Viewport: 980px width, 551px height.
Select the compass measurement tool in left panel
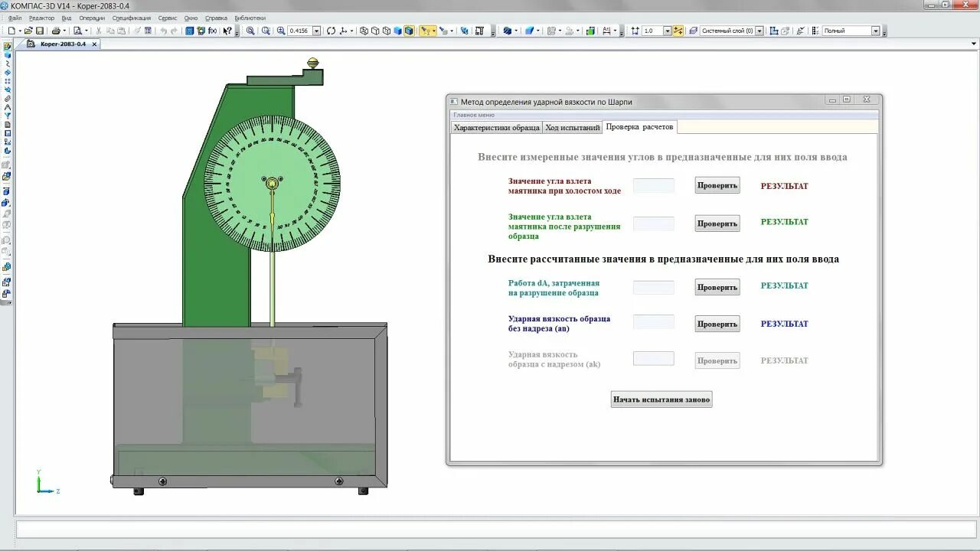[x=7, y=107]
